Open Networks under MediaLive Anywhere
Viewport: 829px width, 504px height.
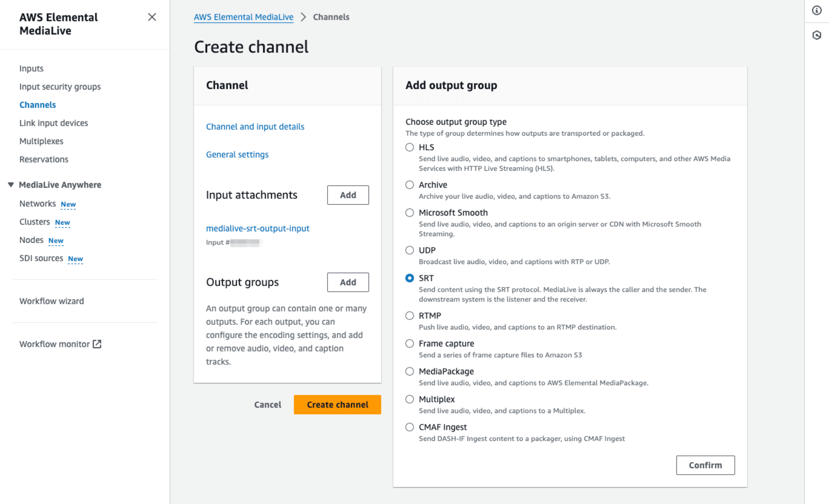38,204
